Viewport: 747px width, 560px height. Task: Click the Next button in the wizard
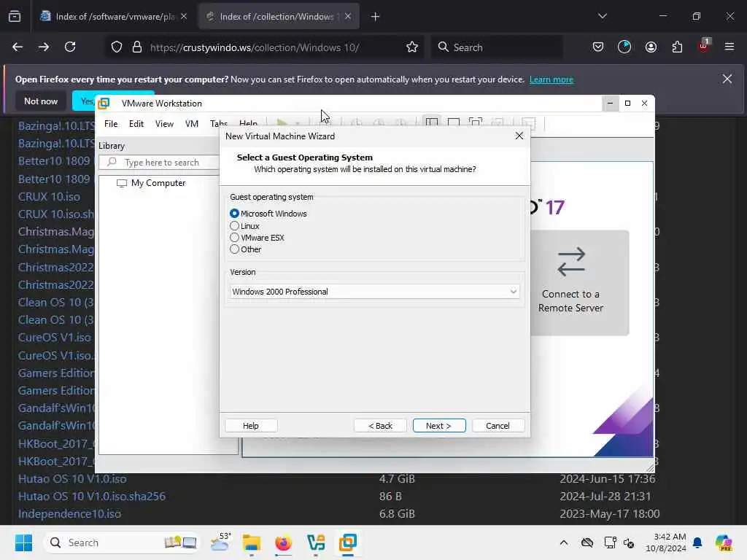tap(438, 426)
